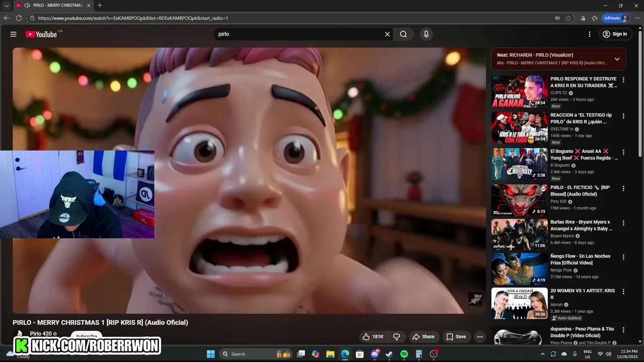Clear the search box with the X
The width and height of the screenshot is (644, 362).
coord(387,34)
